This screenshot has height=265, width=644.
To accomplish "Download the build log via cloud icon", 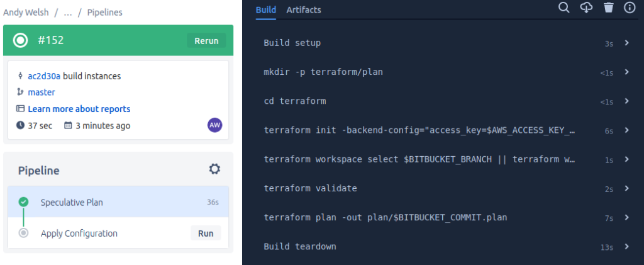I will pos(587,8).
